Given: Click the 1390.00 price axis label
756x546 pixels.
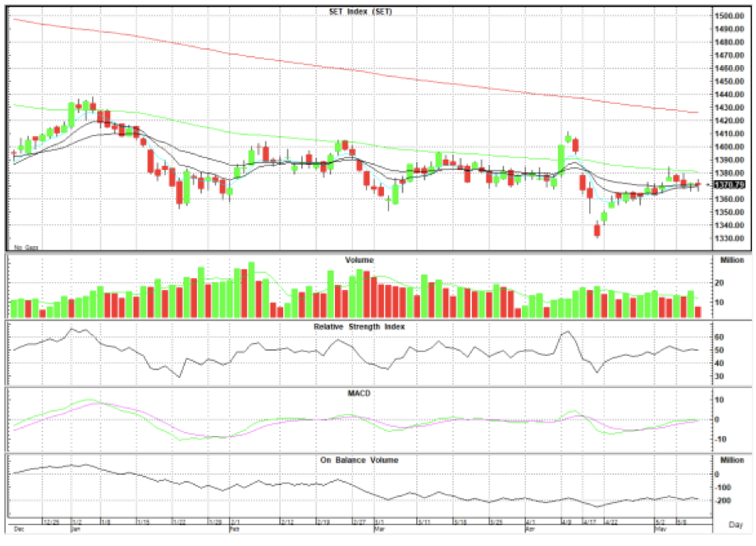Looking at the screenshot, I should pyautogui.click(x=730, y=160).
